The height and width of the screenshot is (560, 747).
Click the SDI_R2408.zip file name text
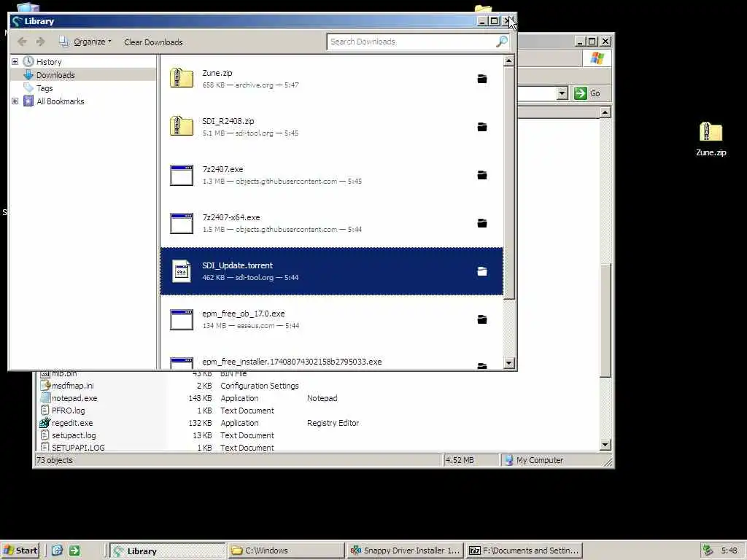pos(228,121)
